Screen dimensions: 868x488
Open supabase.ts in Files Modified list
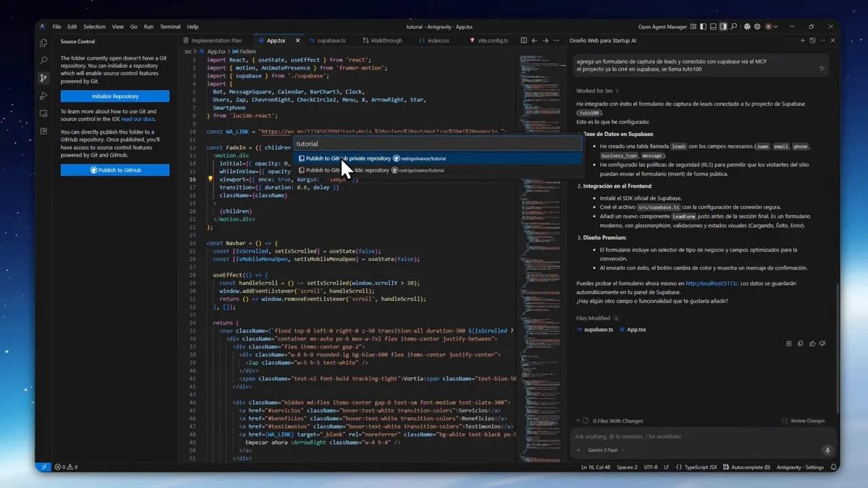pyautogui.click(x=595, y=329)
